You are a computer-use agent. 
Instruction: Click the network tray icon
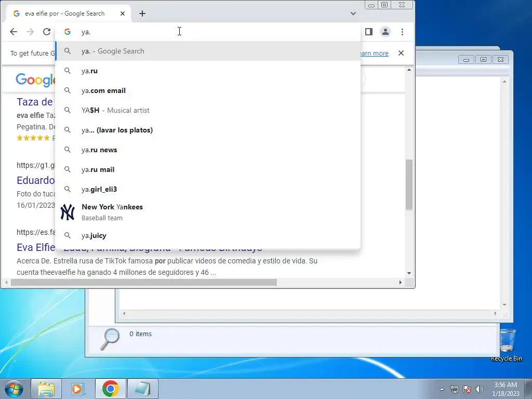tap(454, 389)
